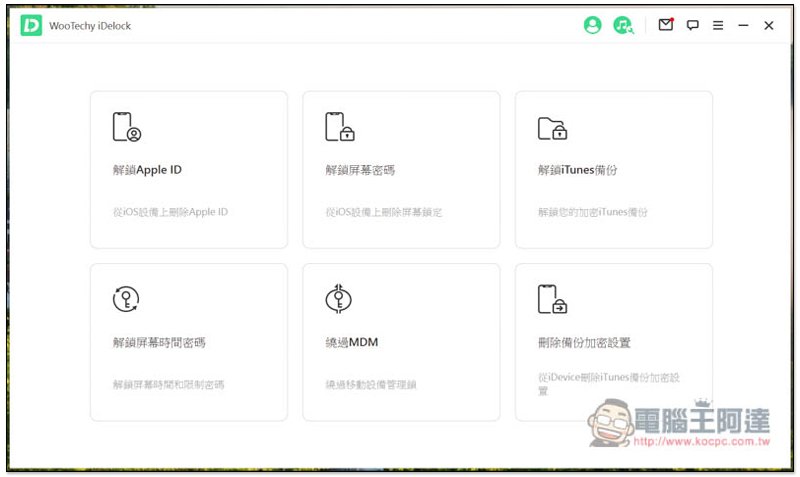This screenshot has width=800, height=477.
Task: Click the text 解鎖您的加密iTunes備份
Action: tap(593, 212)
